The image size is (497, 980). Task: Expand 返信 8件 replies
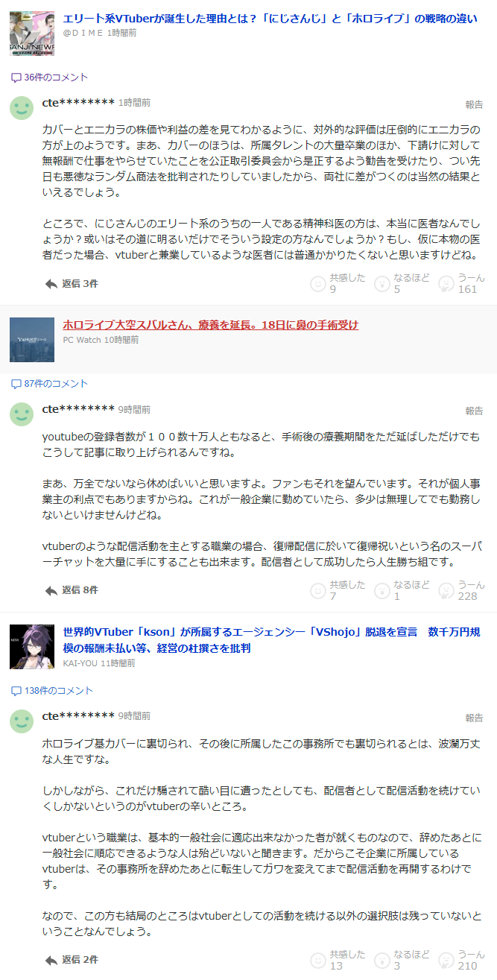coord(72,590)
